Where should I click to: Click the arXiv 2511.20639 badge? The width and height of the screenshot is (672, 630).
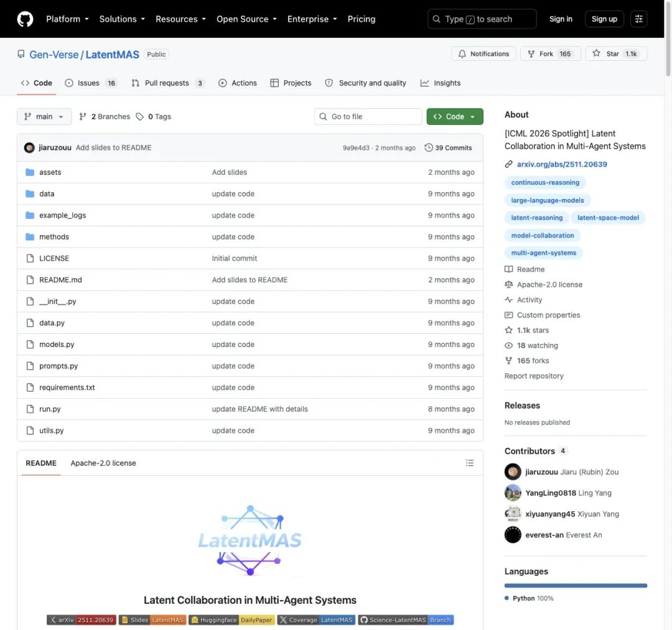tap(82, 619)
